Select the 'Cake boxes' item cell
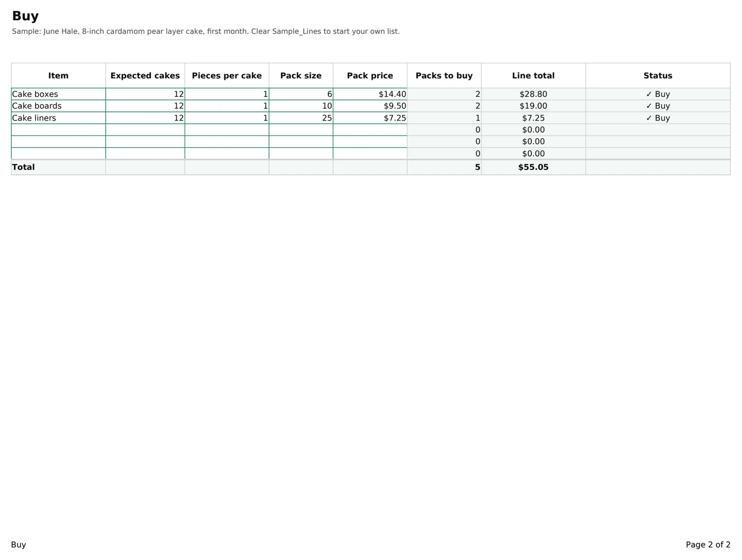Viewport: 742px width, 560px height. click(58, 94)
